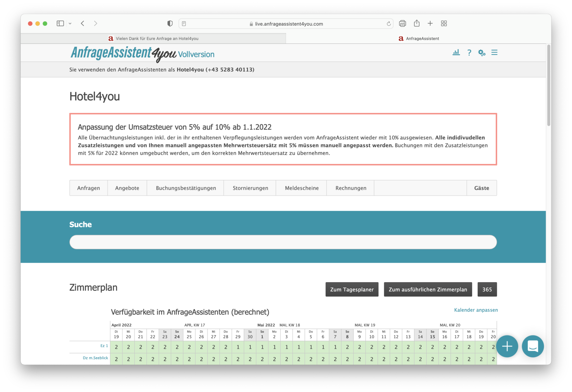Click the round plus button
Image resolution: width=572 pixels, height=392 pixels.
coord(507,346)
